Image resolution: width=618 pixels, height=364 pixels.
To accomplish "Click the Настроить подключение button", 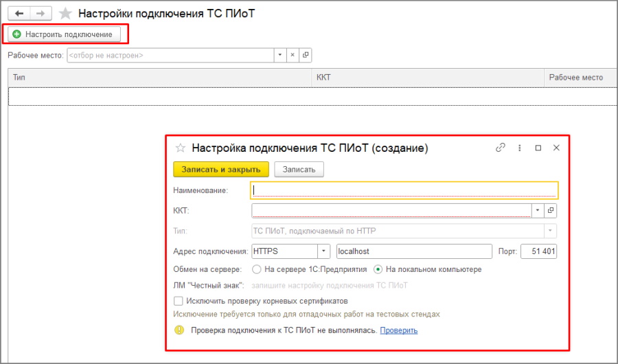I will coord(65,34).
